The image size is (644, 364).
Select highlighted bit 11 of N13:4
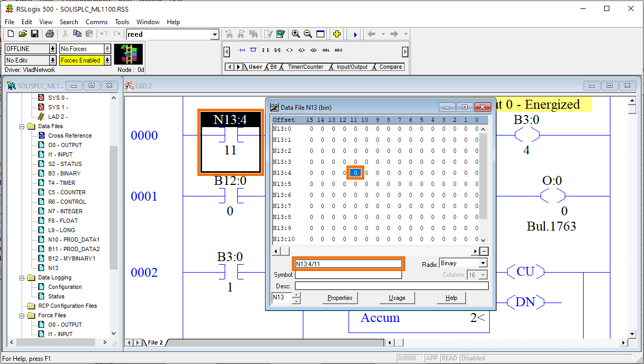[x=355, y=173]
